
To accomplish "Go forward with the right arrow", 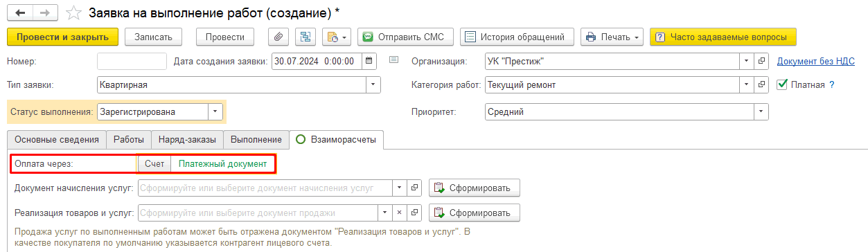I will 44,12.
